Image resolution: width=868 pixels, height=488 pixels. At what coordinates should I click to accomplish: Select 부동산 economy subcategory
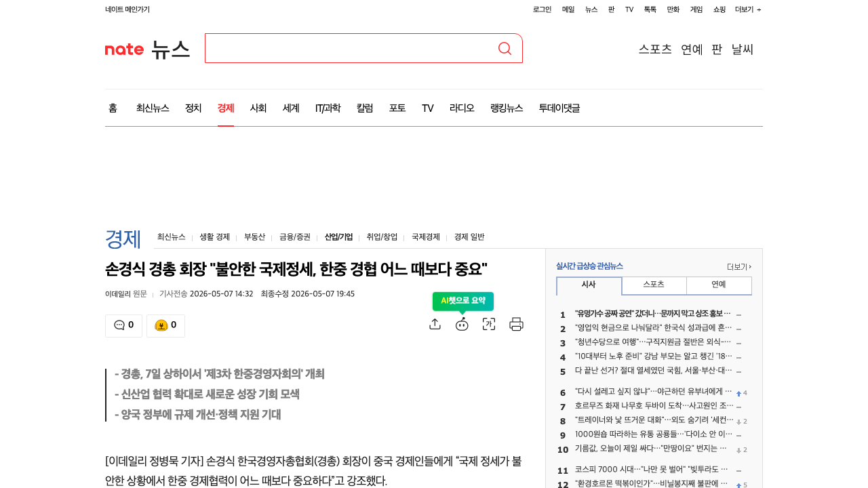255,237
